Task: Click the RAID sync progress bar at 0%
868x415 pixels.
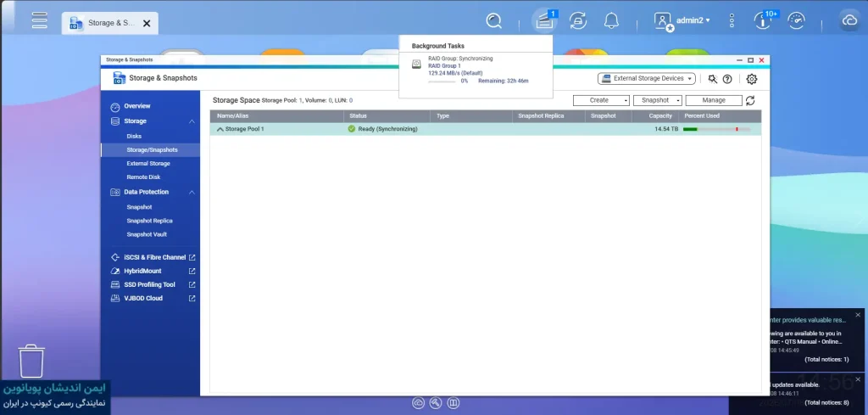Action: pos(442,81)
